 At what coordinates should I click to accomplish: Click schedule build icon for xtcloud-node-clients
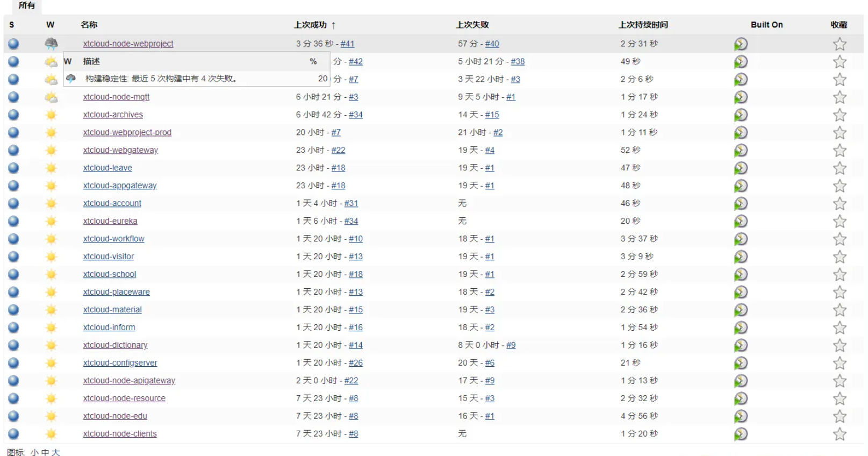point(741,434)
